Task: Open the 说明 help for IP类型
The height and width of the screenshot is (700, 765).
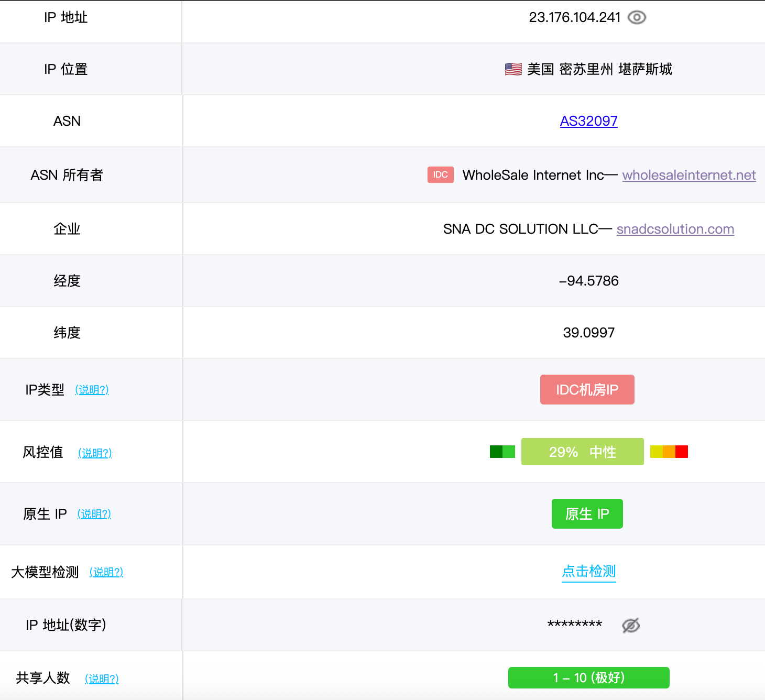Action: 92,390
